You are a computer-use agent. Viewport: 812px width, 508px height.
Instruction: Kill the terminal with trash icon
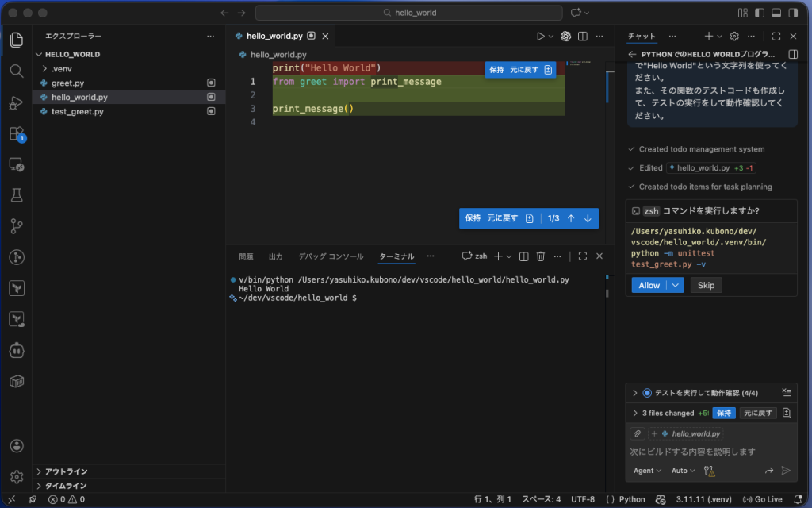(x=541, y=256)
